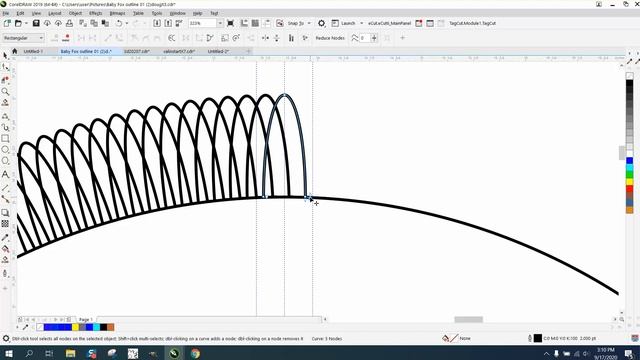Open the Bitmaps menu
Viewport: 640px width, 360px height.
pyautogui.click(x=117, y=13)
